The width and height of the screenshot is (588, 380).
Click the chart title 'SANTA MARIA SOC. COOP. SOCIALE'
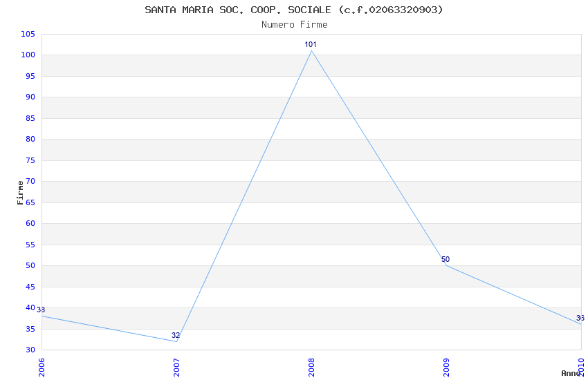[238, 10]
